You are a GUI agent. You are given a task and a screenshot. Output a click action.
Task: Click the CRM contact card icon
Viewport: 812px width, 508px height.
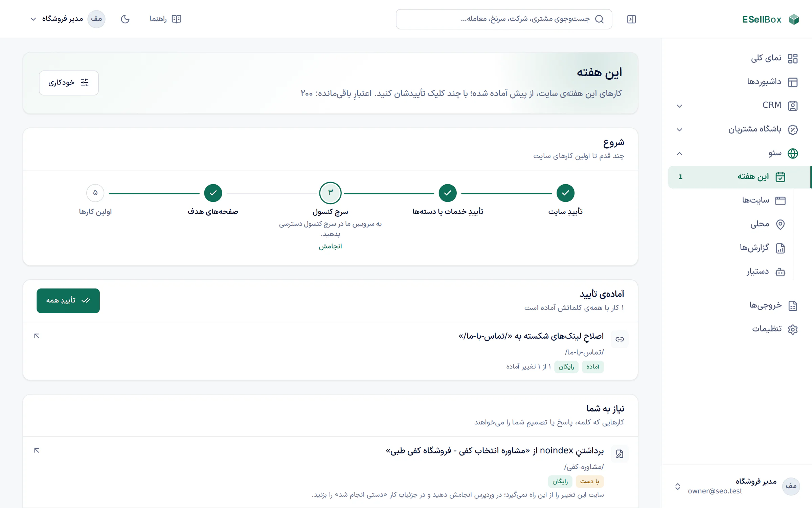[x=793, y=106]
